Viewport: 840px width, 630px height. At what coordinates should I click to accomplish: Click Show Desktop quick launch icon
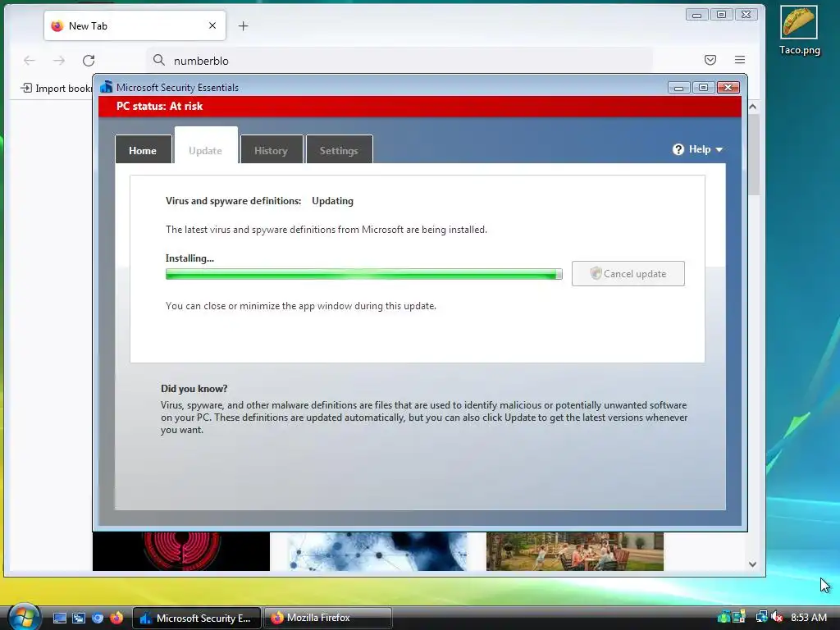pyautogui.click(x=59, y=618)
